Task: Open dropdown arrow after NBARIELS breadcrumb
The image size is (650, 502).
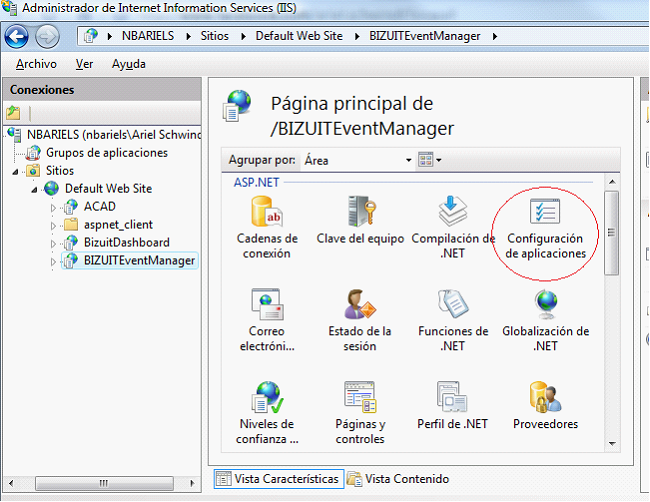Action: 188,36
